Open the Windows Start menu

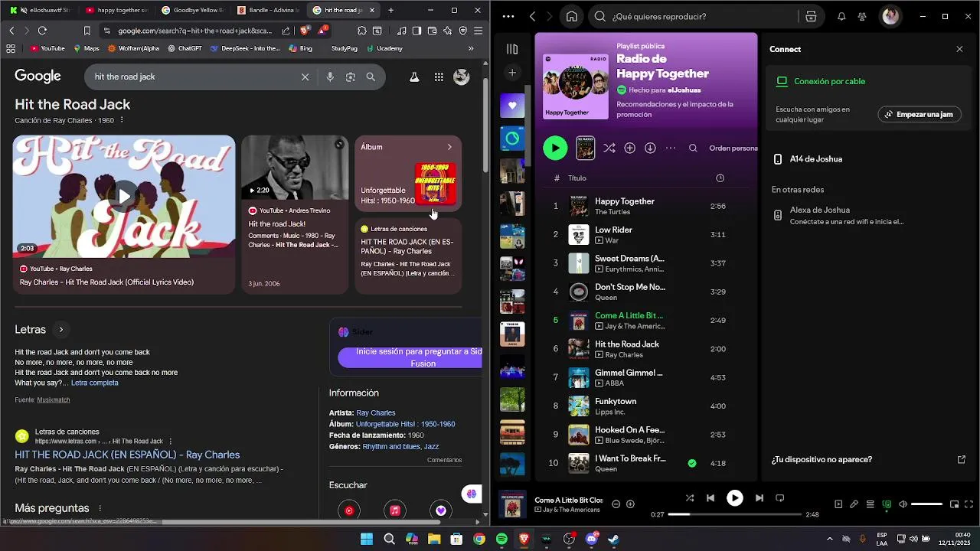[367, 539]
